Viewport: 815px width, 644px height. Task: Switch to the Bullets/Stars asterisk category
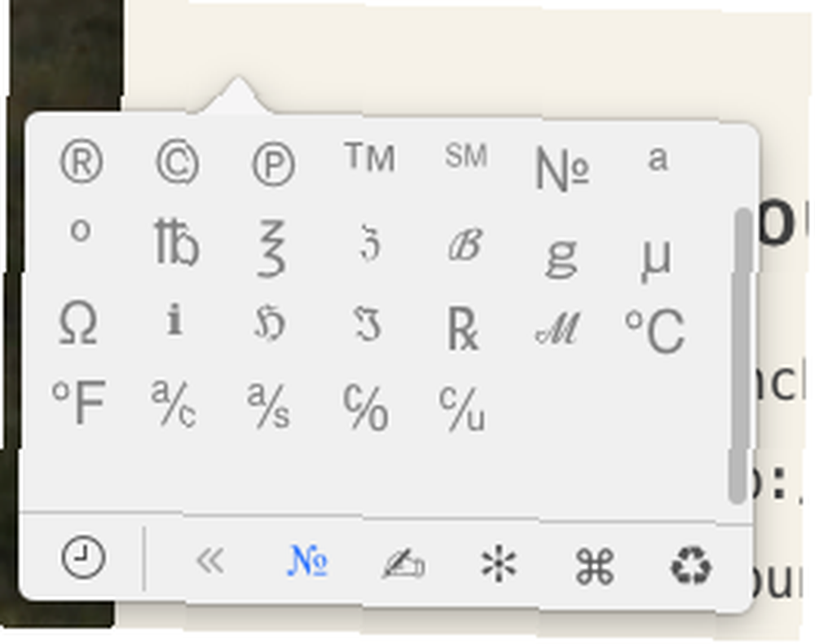499,563
